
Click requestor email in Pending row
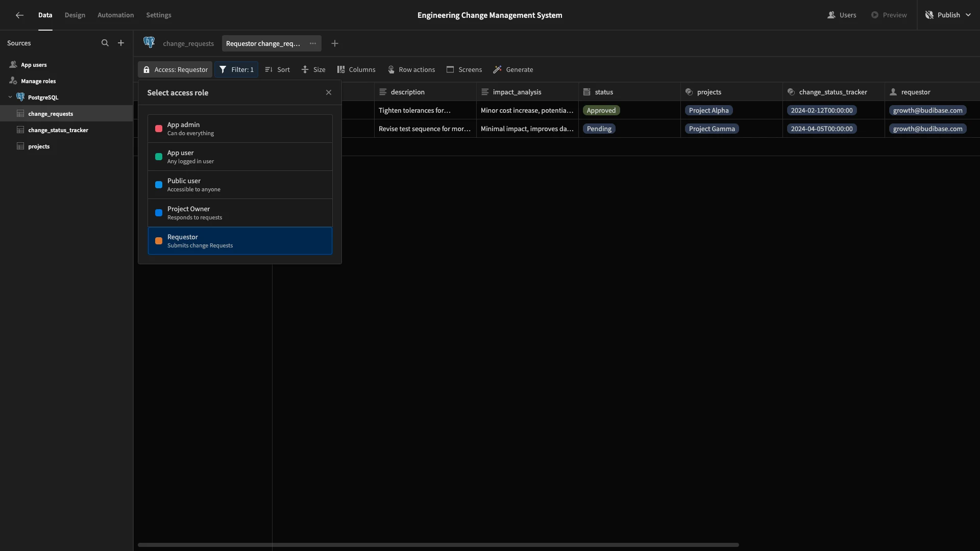click(x=927, y=129)
